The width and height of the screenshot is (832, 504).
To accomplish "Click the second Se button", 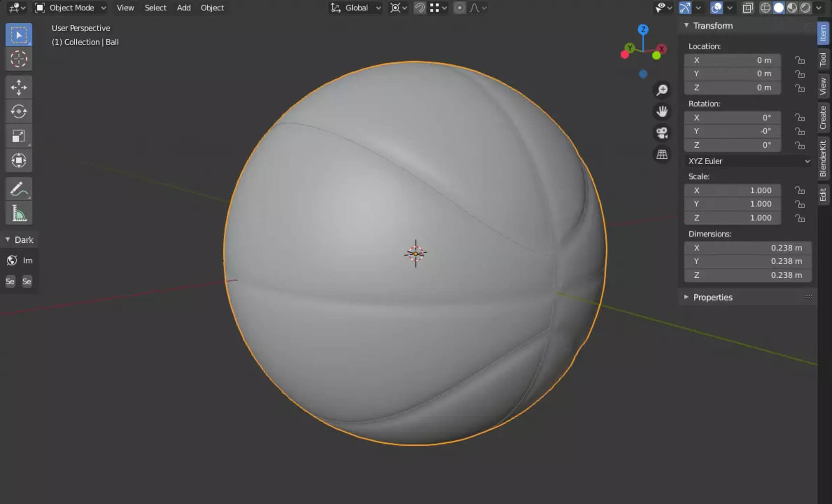I will coord(27,282).
